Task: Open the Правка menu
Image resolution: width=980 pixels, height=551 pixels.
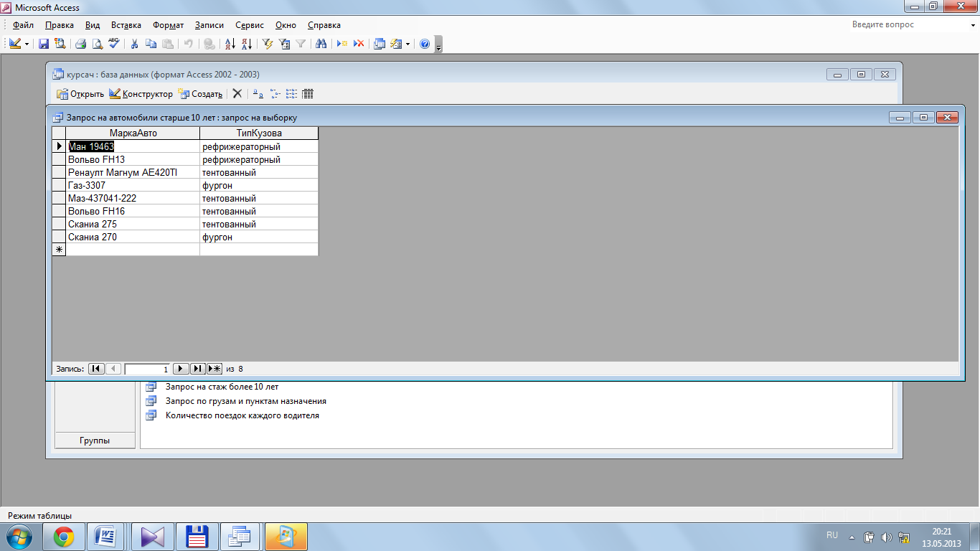Action: click(59, 25)
